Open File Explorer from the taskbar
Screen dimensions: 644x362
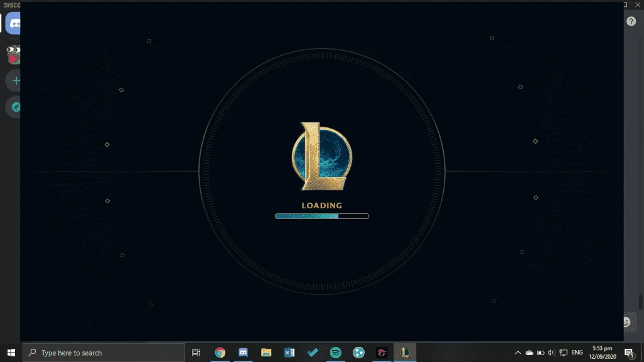click(x=266, y=353)
